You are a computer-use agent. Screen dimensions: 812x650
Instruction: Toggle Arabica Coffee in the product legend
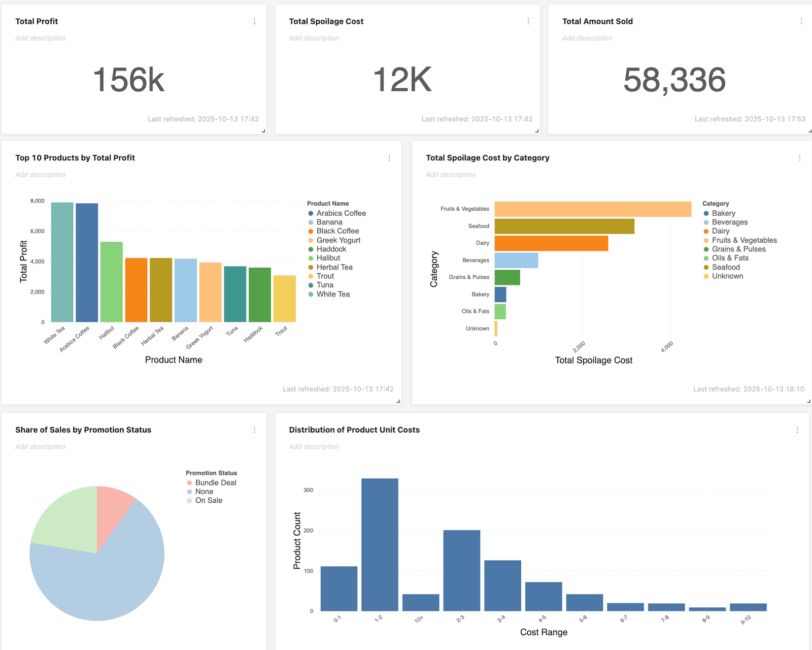point(341,213)
